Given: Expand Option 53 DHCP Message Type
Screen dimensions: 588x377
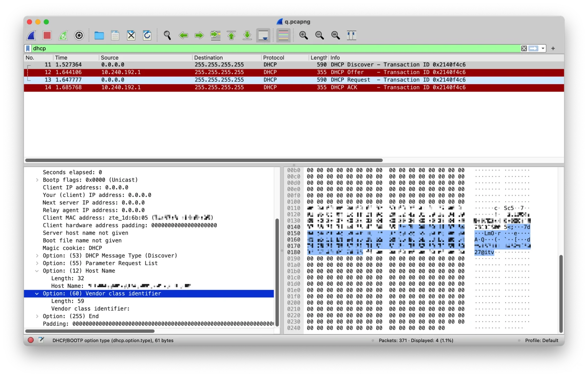Looking at the screenshot, I should click(37, 256).
